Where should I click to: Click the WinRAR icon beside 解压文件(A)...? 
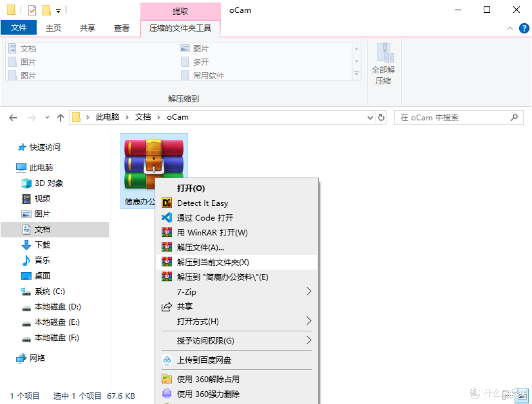click(166, 248)
